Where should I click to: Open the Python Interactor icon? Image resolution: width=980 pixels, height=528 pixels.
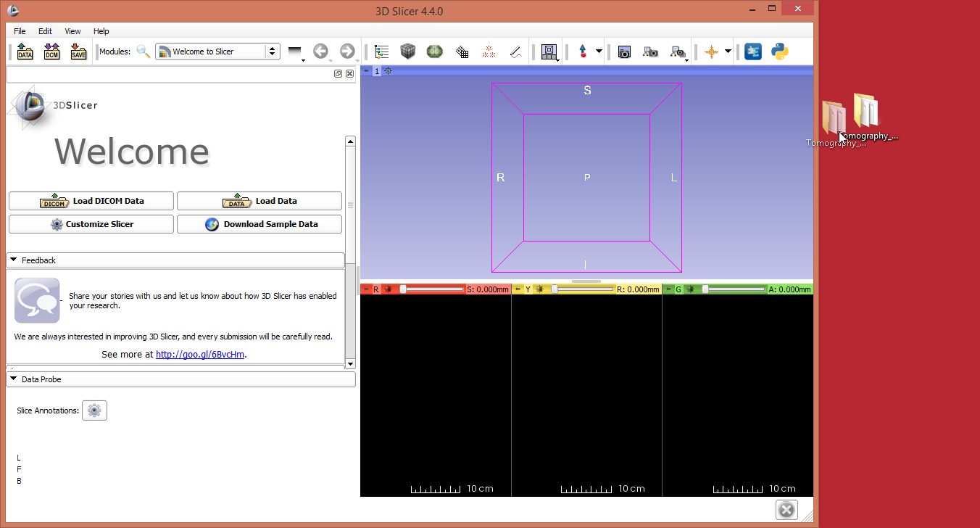click(x=780, y=51)
